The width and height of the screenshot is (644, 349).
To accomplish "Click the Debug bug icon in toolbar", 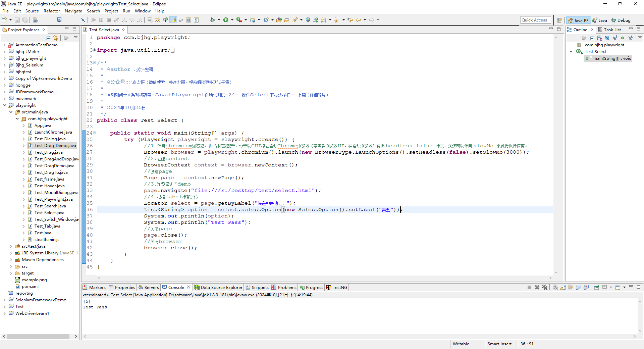I will [212, 20].
